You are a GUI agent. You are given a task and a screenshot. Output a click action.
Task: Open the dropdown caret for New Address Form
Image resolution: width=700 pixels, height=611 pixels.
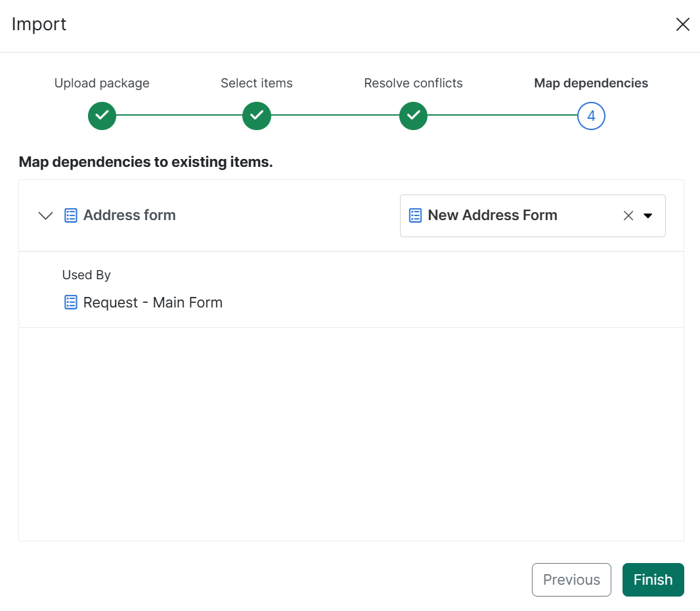tap(648, 215)
